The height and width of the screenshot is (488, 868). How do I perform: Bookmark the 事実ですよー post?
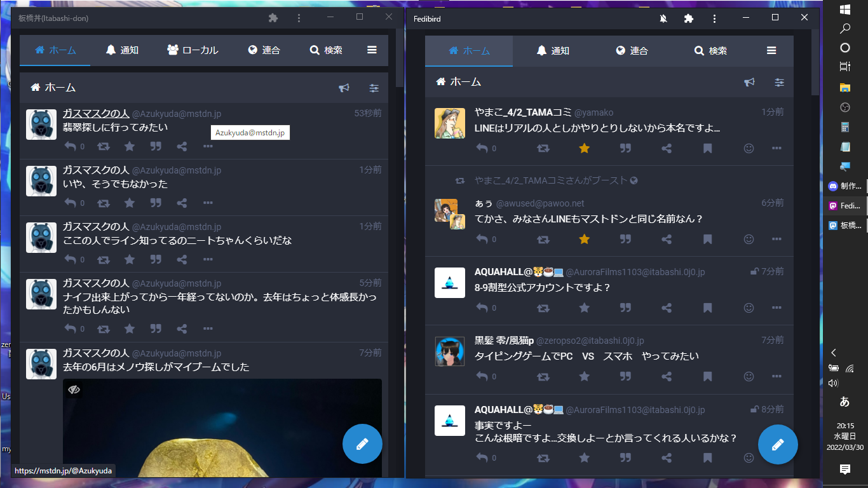pos(707,457)
